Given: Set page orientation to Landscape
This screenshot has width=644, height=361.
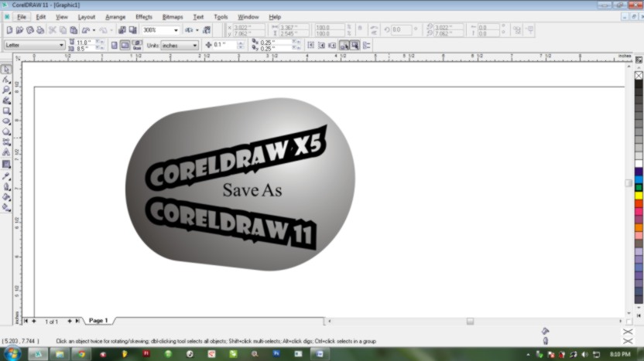Looking at the screenshot, I should point(125,45).
